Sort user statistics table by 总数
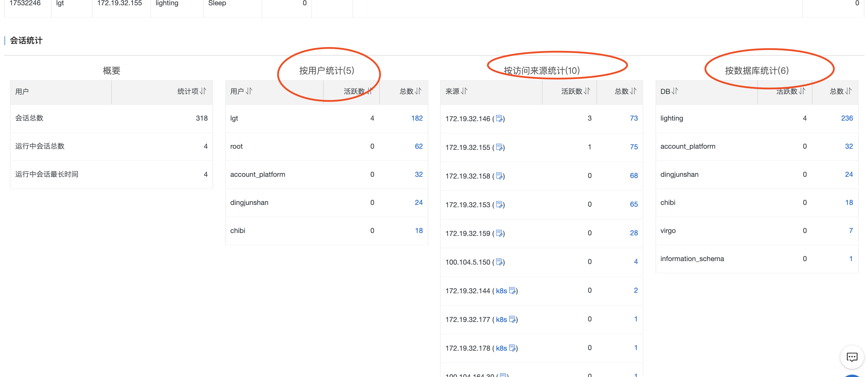This screenshot has height=377, width=868. (418, 91)
